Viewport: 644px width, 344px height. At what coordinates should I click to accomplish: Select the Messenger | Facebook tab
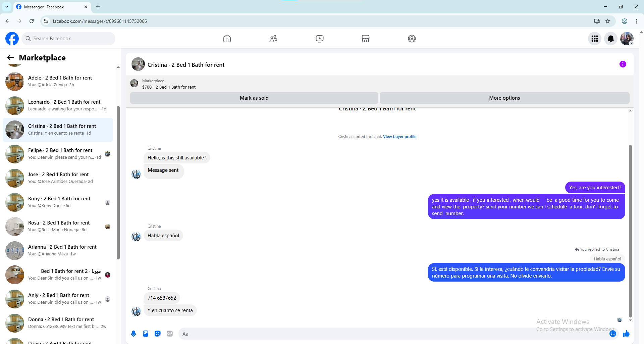point(52,7)
